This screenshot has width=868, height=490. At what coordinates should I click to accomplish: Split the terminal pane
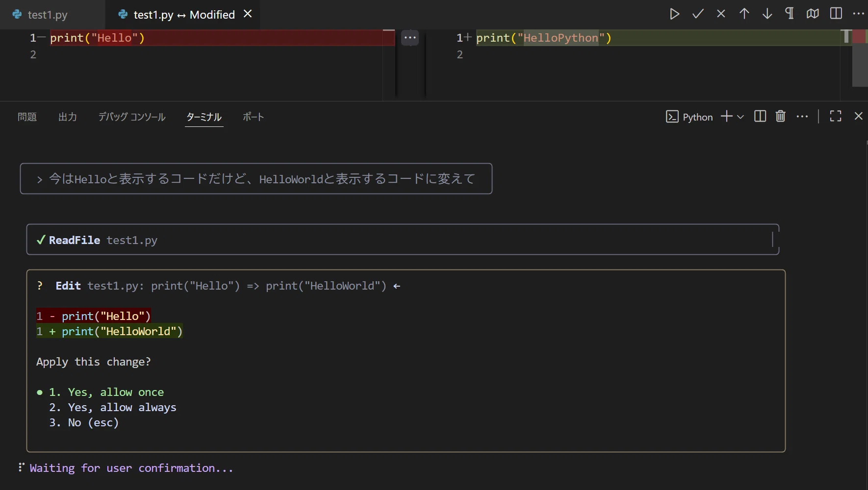coord(760,117)
